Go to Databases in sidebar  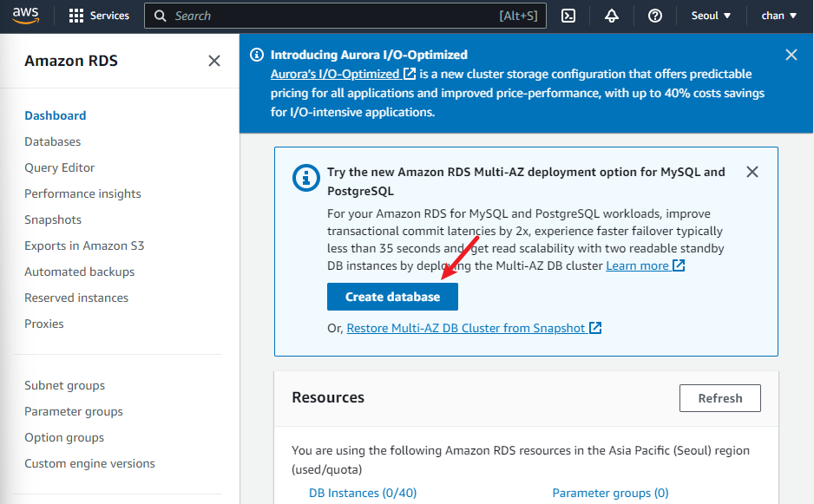pyautogui.click(x=53, y=141)
